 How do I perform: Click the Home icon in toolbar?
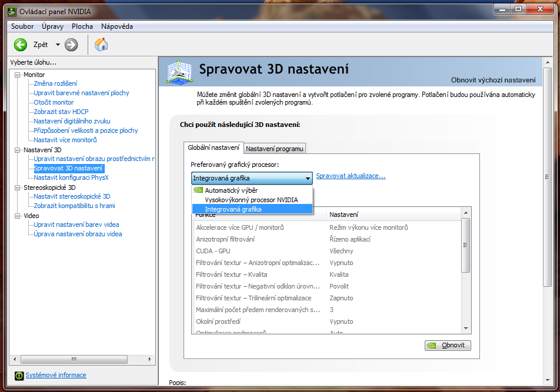(101, 45)
